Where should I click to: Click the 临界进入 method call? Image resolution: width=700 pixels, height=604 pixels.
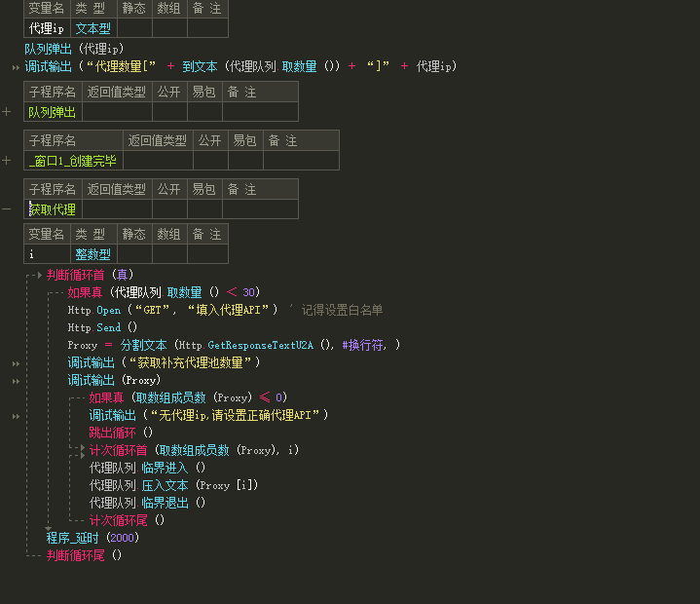[x=165, y=468]
